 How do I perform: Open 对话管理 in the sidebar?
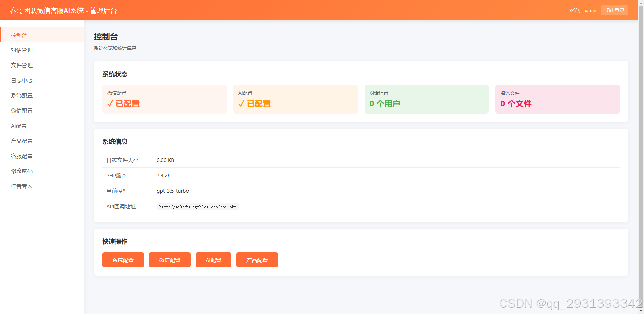tap(42, 50)
